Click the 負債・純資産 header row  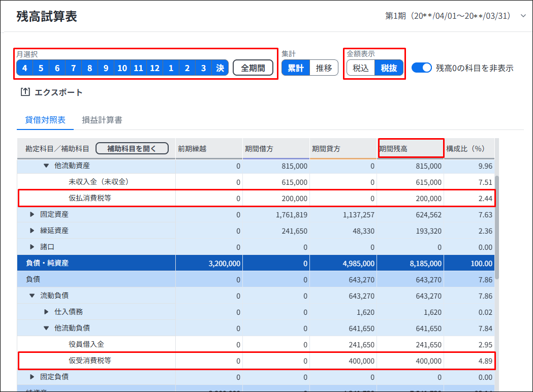[x=256, y=263]
